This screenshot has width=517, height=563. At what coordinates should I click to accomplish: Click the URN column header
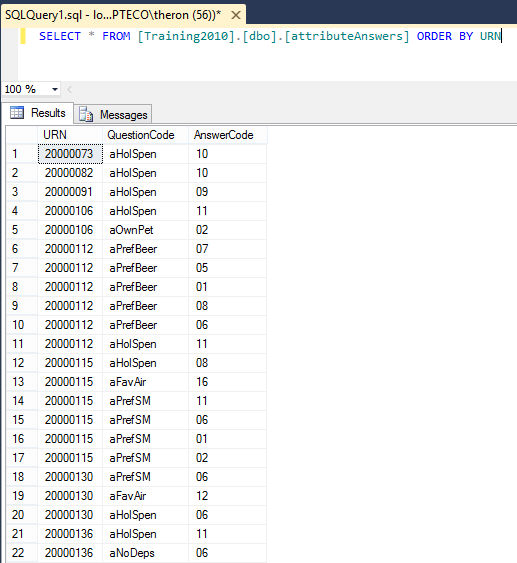pyautogui.click(x=70, y=135)
